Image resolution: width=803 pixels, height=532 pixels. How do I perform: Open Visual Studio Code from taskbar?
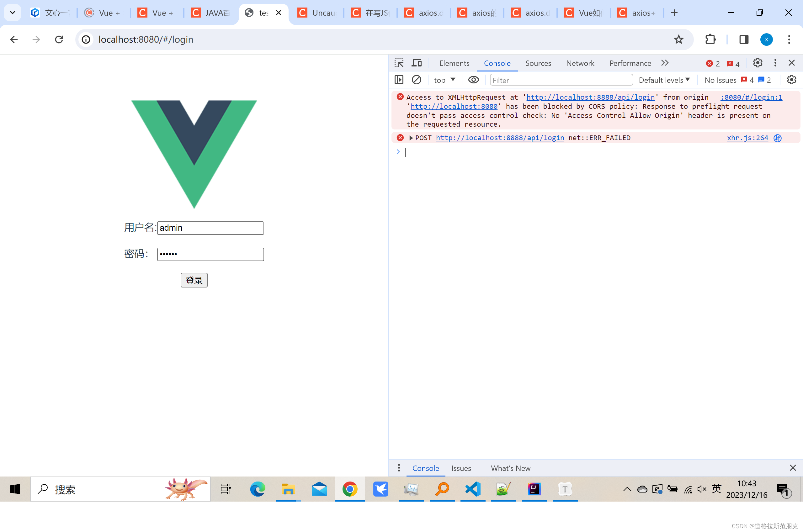[472, 489]
